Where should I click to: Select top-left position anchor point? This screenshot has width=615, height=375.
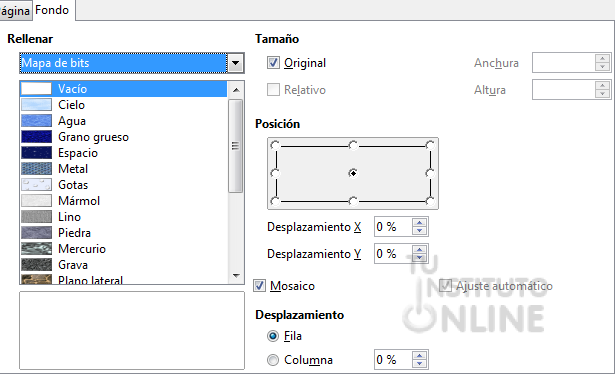(x=275, y=145)
